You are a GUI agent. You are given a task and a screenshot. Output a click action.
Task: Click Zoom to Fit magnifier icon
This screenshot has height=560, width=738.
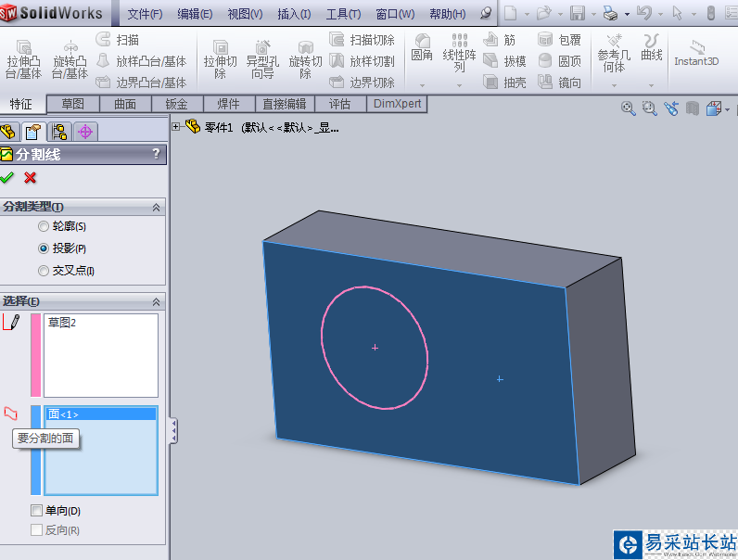(628, 108)
